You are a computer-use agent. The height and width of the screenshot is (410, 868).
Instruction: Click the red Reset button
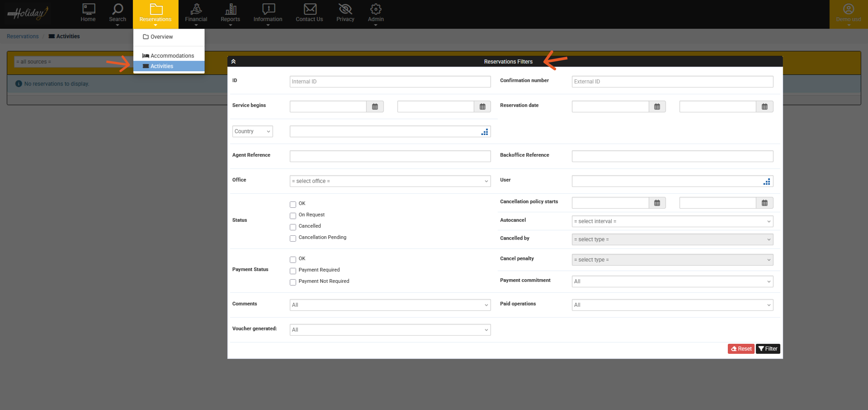click(741, 349)
